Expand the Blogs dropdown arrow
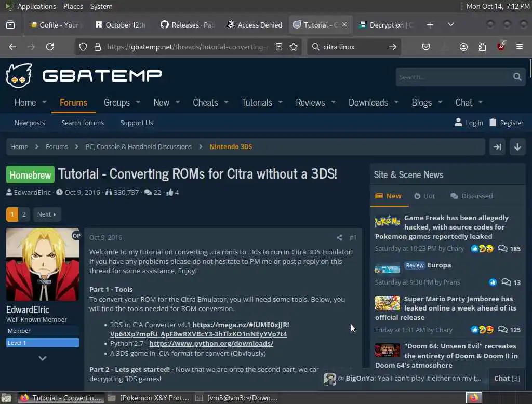 click(440, 102)
